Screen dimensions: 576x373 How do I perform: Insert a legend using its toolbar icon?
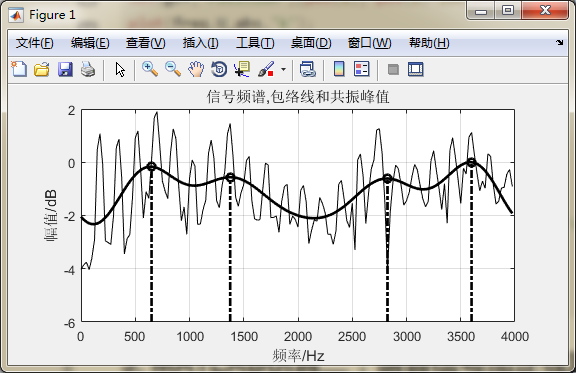point(361,69)
